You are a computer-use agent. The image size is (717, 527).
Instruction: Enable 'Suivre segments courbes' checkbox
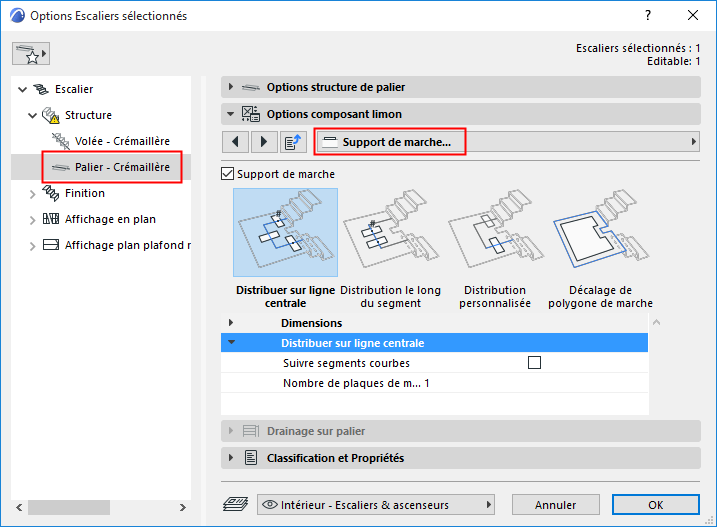[534, 363]
